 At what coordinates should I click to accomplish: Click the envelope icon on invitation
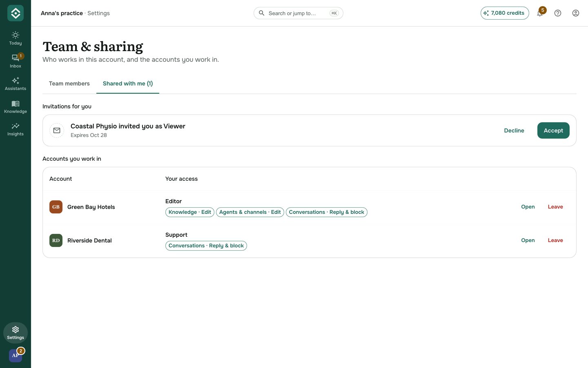[57, 130]
